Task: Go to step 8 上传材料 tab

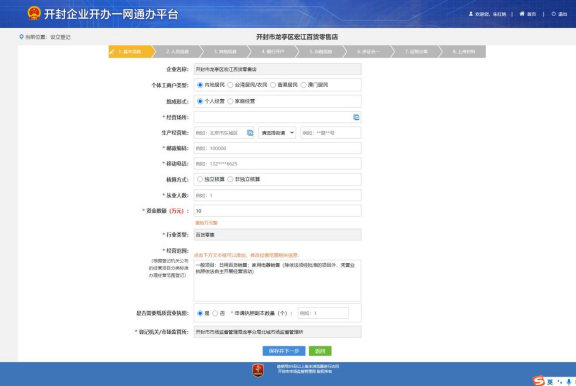Action: coord(464,52)
